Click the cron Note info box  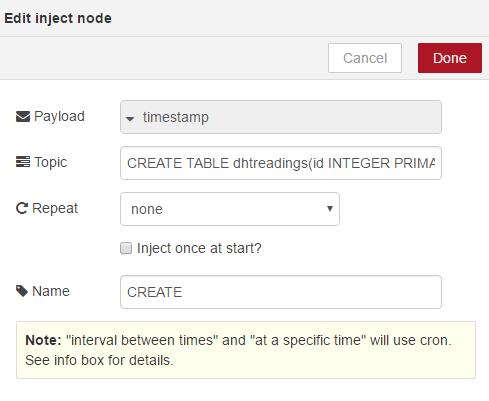click(x=246, y=350)
